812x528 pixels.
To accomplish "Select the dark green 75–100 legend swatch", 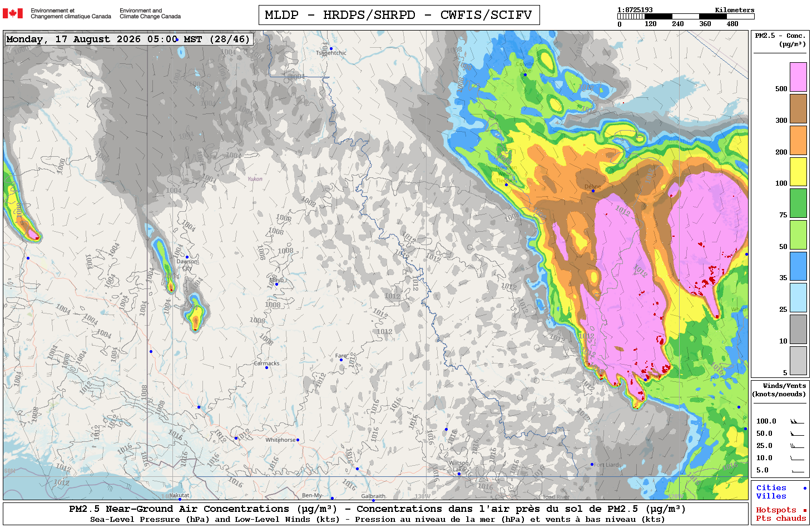I will 798,203.
